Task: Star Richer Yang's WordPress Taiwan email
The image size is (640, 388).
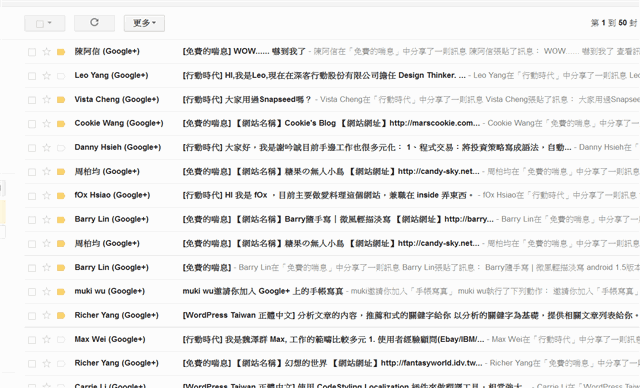Action: point(47,315)
